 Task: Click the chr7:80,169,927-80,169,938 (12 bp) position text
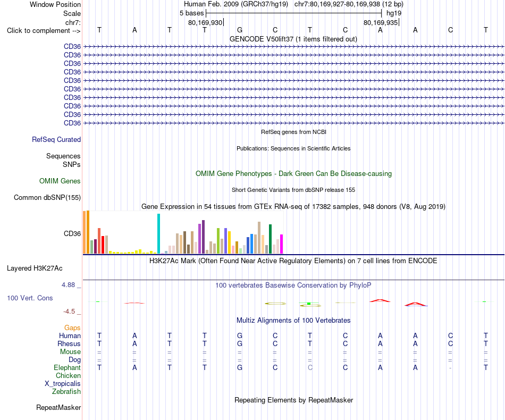click(349, 4)
